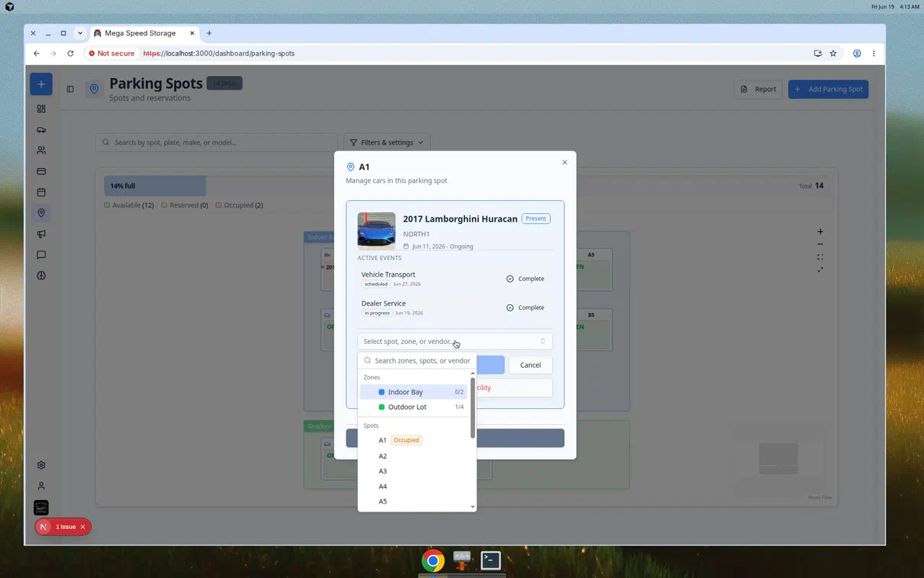Select spot A2 in the list
Image resolution: width=924 pixels, height=578 pixels.
[x=414, y=456]
